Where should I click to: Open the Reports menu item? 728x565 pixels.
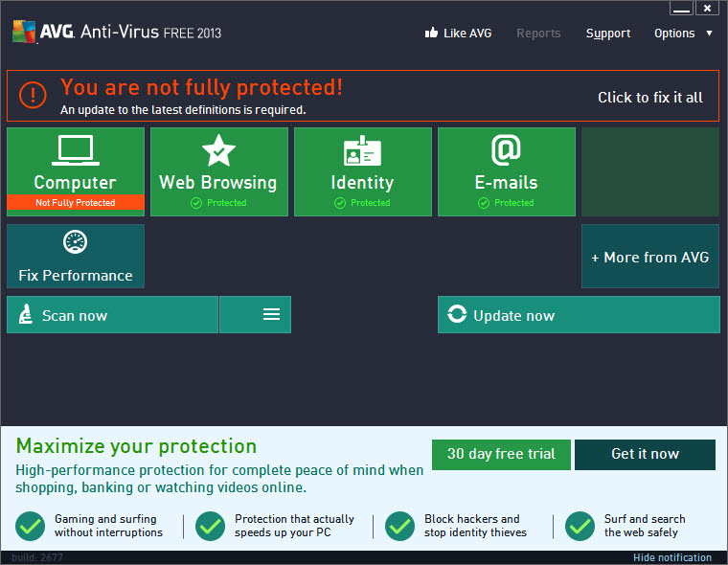tap(538, 34)
